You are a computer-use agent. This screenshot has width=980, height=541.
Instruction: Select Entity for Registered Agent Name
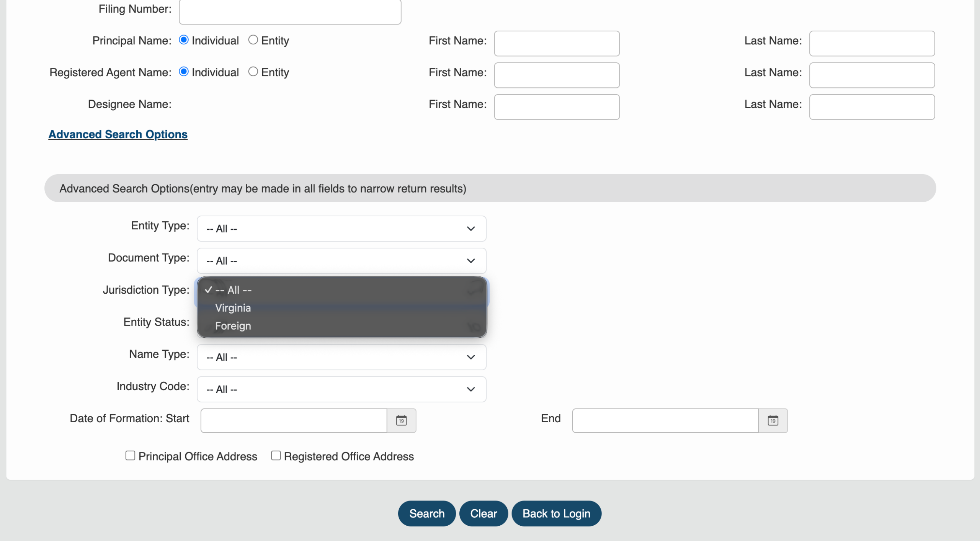tap(253, 72)
